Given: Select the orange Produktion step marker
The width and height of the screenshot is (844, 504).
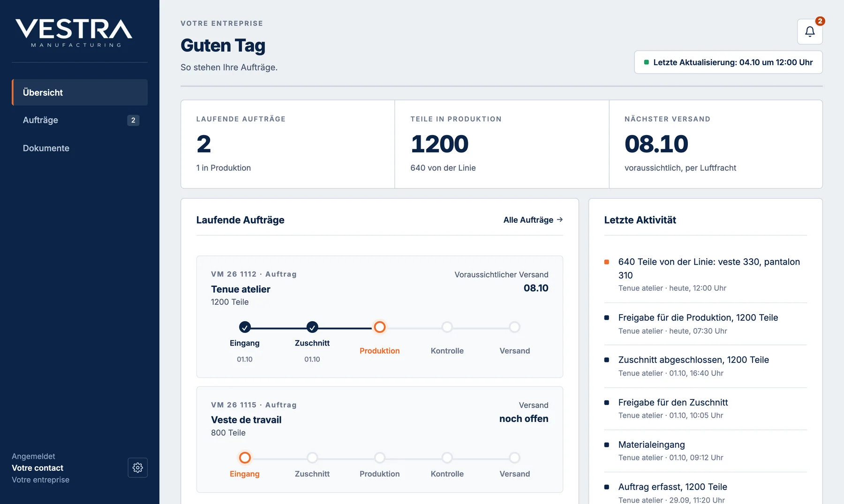Looking at the screenshot, I should [x=380, y=327].
